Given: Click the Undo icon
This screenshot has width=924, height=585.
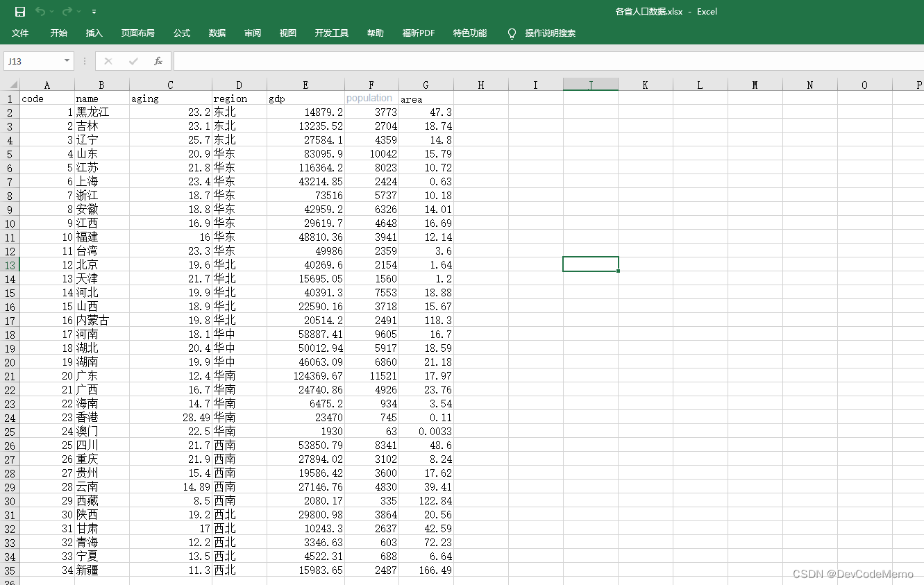Looking at the screenshot, I should [40, 11].
